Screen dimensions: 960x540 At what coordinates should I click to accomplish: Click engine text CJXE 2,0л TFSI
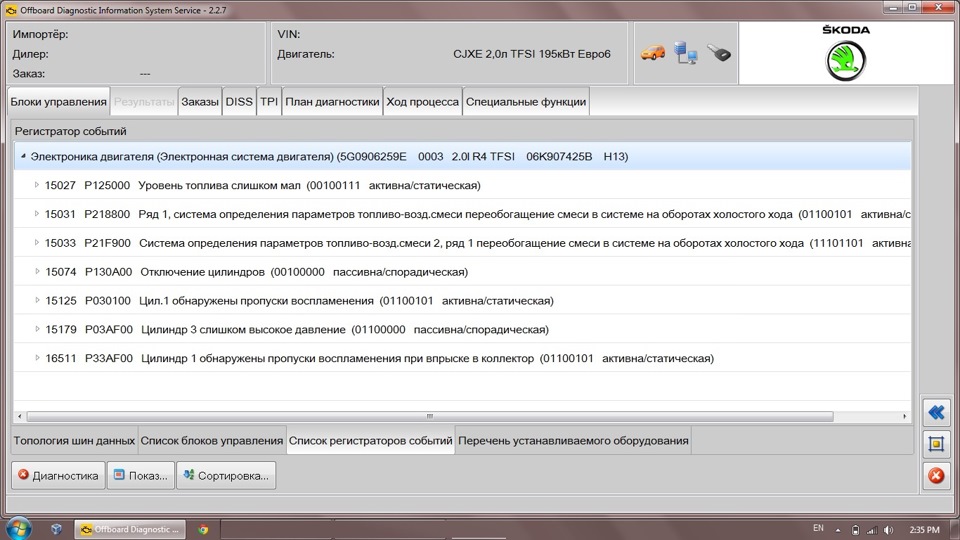pyautogui.click(x=531, y=54)
